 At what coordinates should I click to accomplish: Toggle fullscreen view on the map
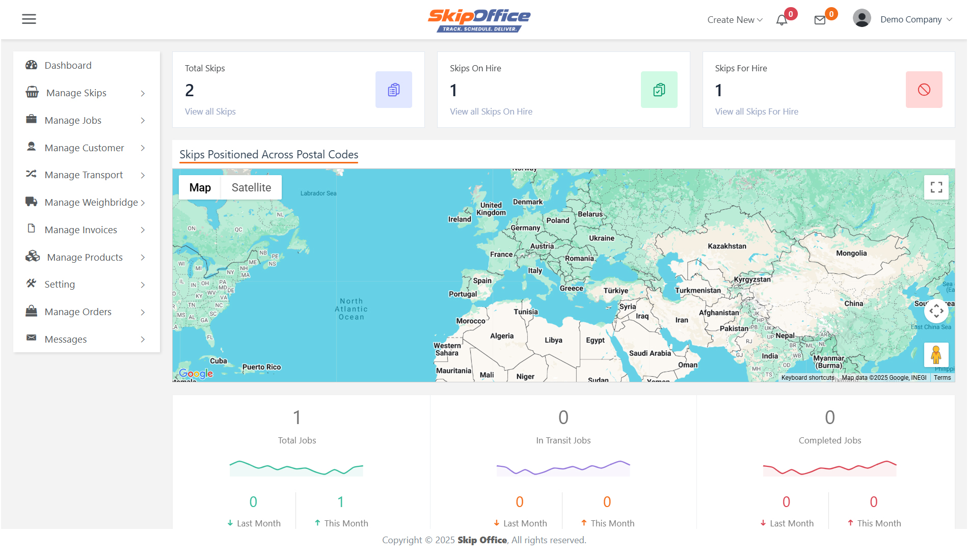[936, 187]
